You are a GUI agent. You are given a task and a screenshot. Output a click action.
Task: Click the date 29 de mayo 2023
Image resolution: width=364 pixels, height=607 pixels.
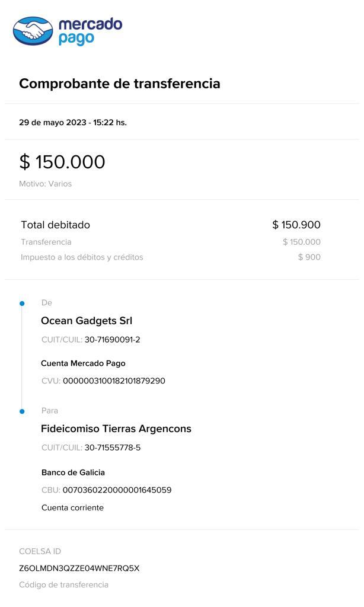pyautogui.click(x=53, y=122)
